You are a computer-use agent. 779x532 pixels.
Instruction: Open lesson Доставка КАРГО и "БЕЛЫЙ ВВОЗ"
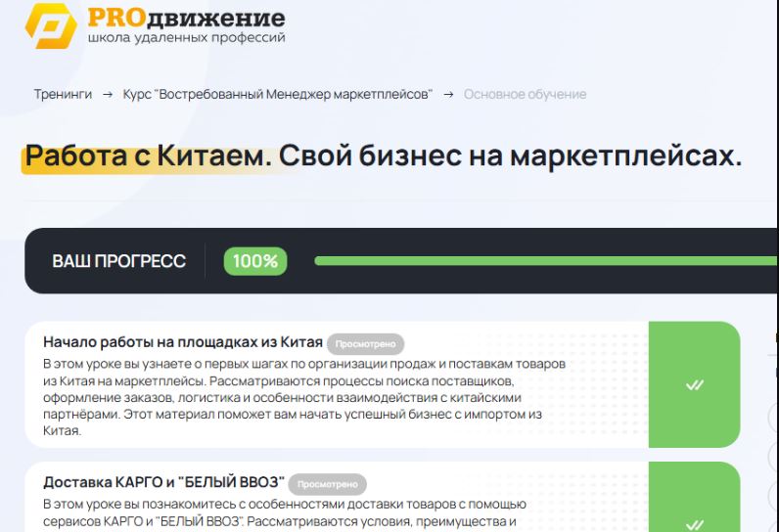point(164,483)
